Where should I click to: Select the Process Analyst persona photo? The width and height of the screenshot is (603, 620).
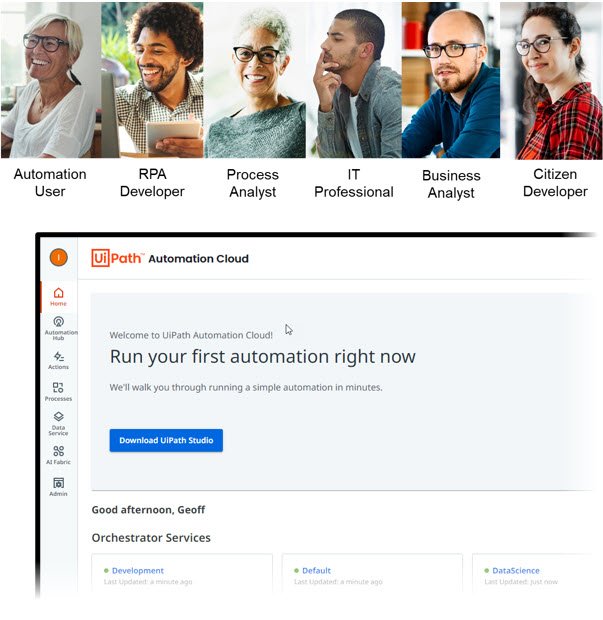pos(255,80)
